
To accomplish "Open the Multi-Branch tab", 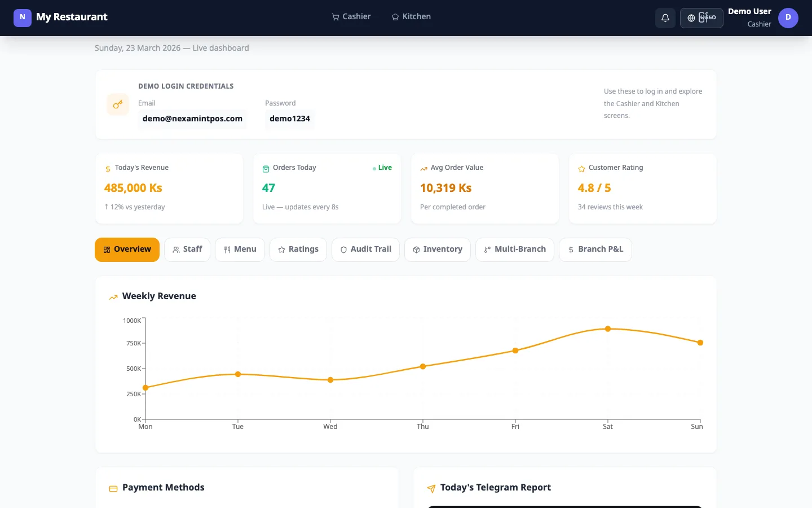I will pyautogui.click(x=515, y=249).
